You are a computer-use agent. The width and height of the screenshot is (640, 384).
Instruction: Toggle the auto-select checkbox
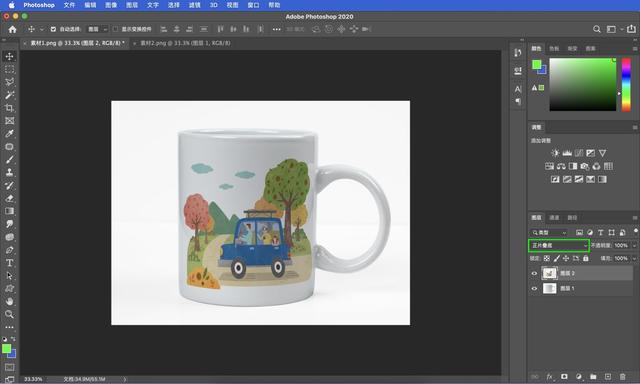(x=53, y=29)
